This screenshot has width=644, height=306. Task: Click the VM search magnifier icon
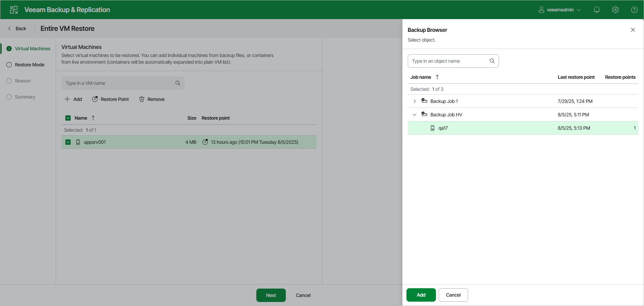(x=178, y=83)
